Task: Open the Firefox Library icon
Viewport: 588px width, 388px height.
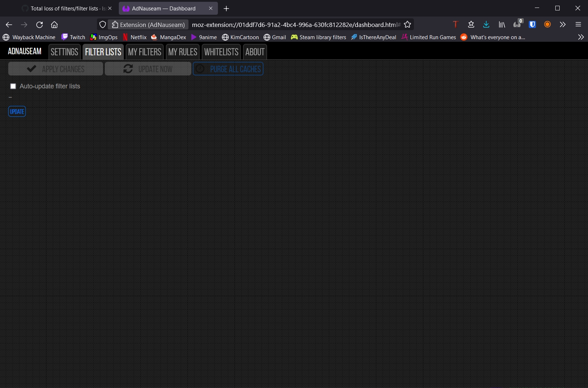Action: click(x=501, y=24)
